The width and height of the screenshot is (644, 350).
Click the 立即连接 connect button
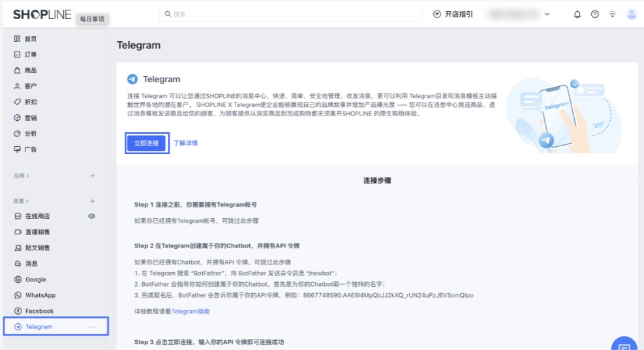pos(147,143)
